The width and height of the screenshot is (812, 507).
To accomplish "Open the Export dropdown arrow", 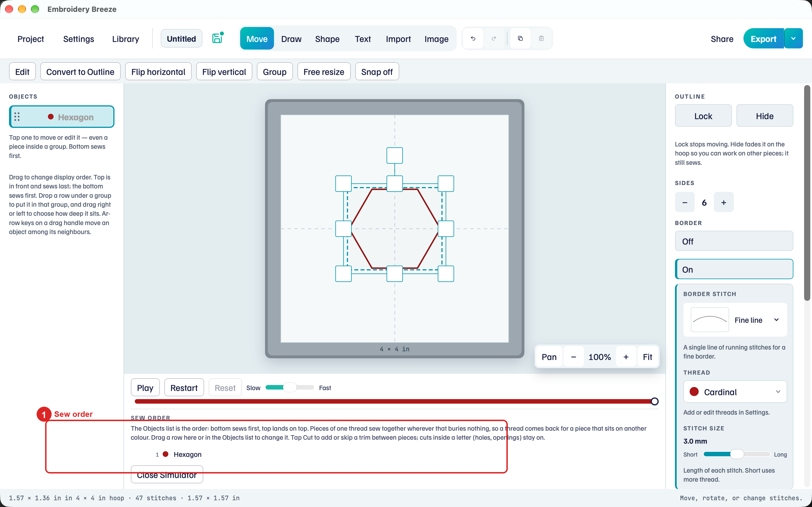I will (794, 39).
